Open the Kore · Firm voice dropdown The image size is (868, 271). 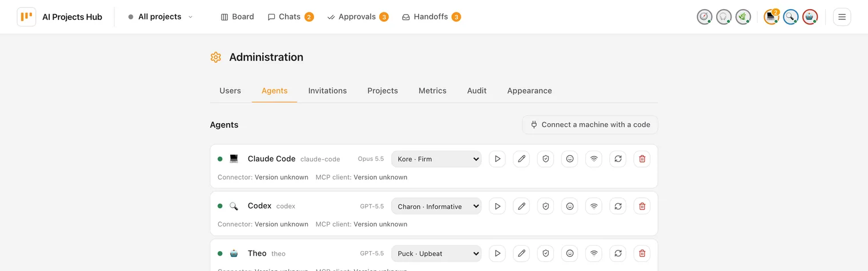[x=436, y=159]
